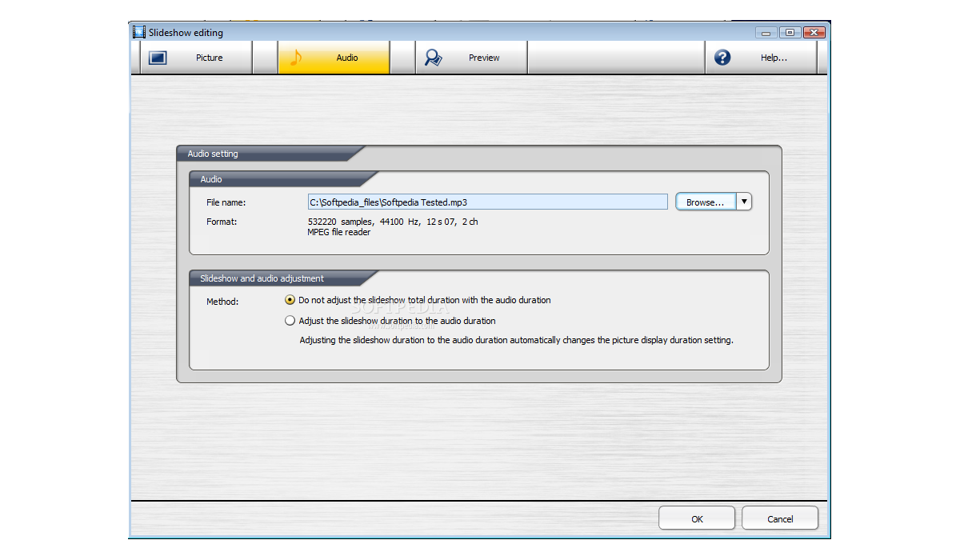Click the audio File name path field
This screenshot has width=960, height=560.
tap(487, 202)
